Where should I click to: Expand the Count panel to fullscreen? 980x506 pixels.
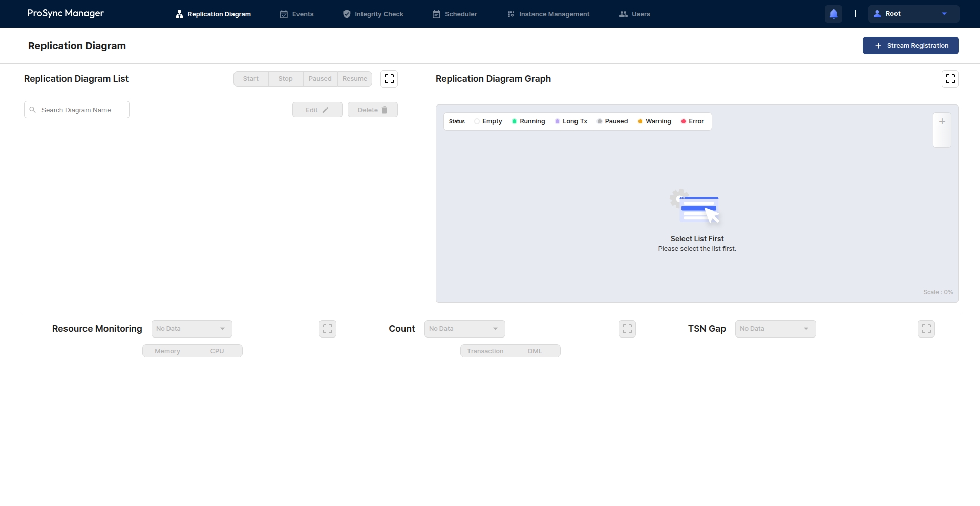(627, 329)
